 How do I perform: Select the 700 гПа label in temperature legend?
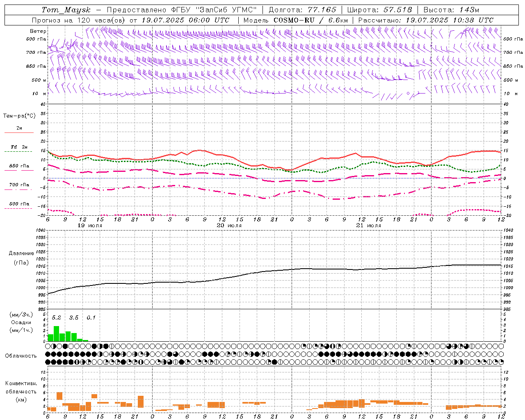point(19,185)
